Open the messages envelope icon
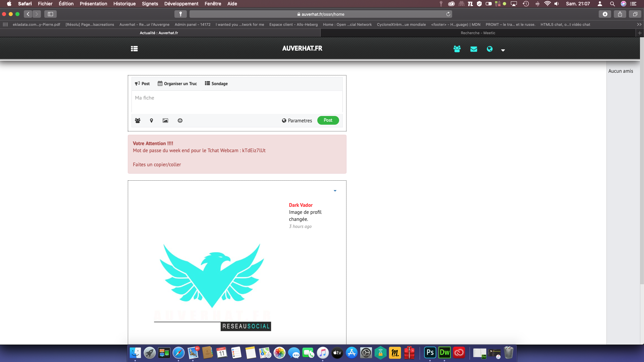644x362 pixels. tap(474, 49)
